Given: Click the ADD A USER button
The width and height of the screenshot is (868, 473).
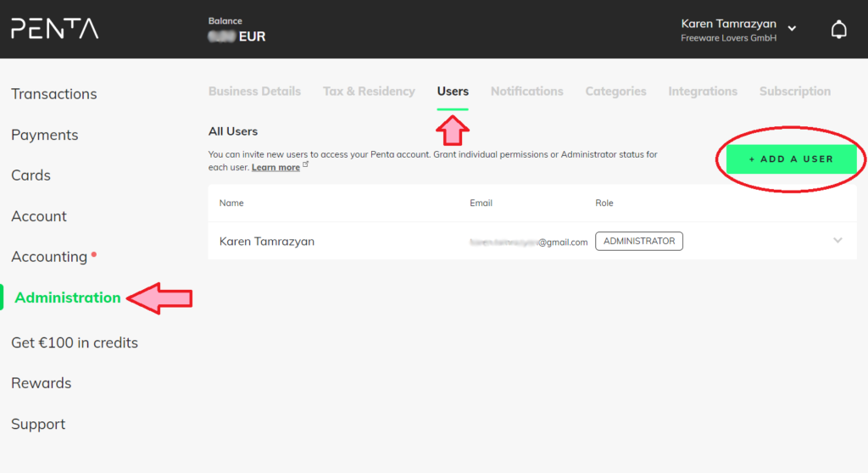Looking at the screenshot, I should (x=791, y=159).
